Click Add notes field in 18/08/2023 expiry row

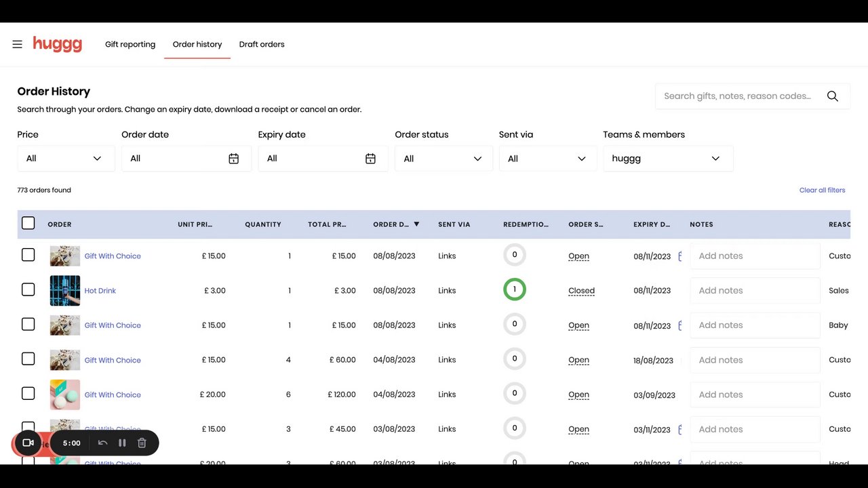(755, 360)
